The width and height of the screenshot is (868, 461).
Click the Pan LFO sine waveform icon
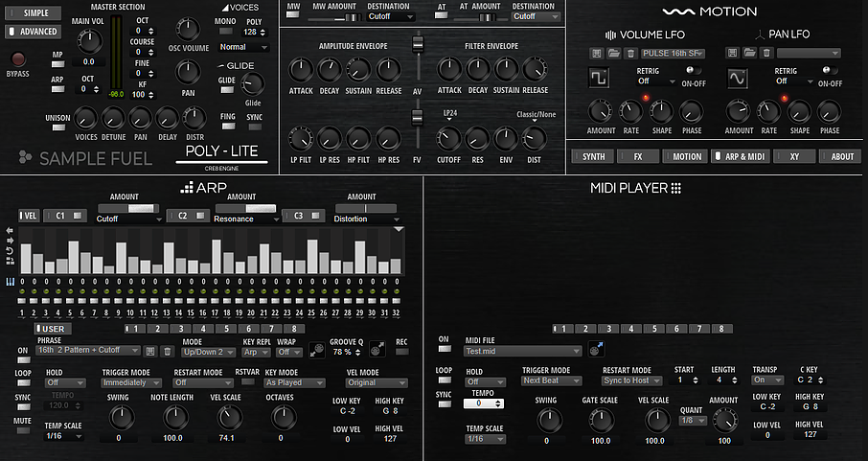point(738,79)
